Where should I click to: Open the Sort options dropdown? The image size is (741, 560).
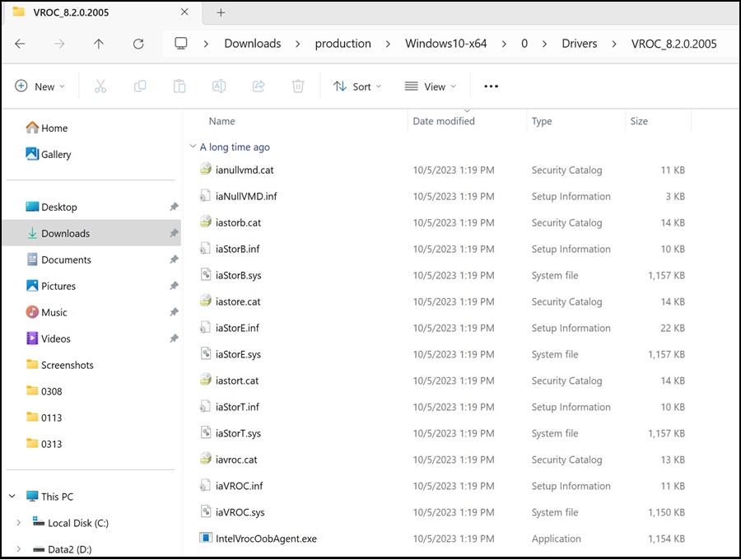coord(357,86)
